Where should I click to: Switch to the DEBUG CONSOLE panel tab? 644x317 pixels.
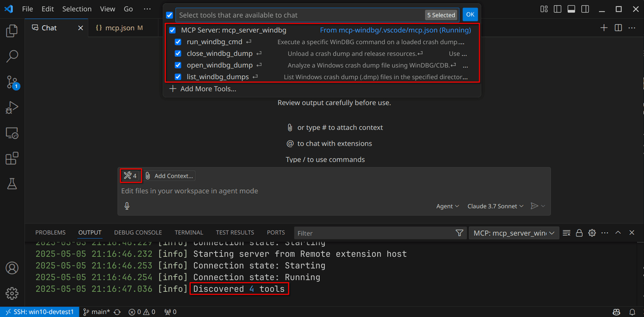pyautogui.click(x=138, y=233)
